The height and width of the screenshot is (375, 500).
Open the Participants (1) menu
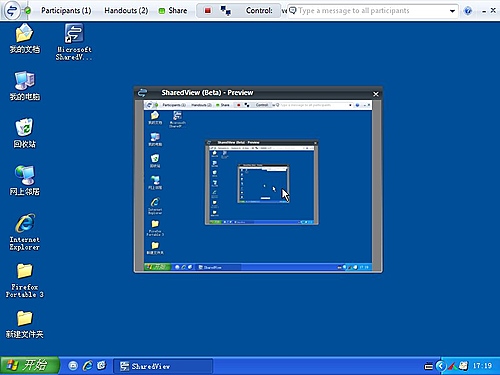tap(66, 11)
